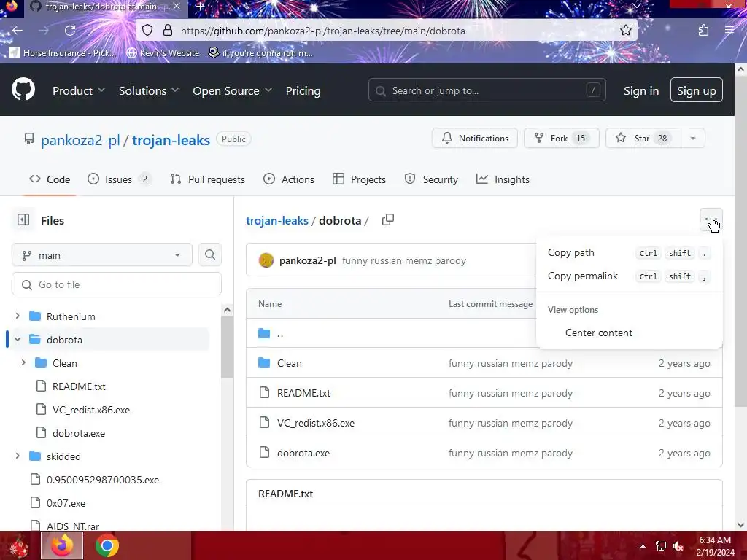This screenshot has height=560, width=747.
Task: Switch to the Issues tab
Action: tap(119, 179)
